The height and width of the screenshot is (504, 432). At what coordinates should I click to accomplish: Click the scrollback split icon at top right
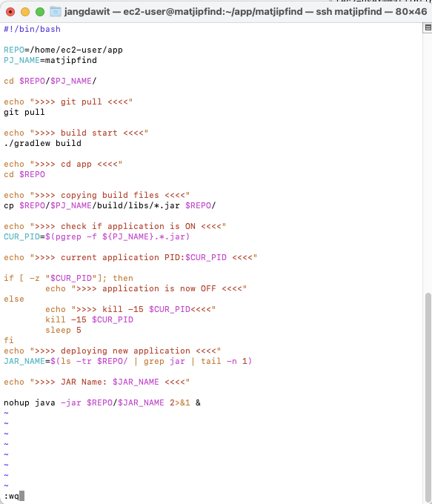coord(428,28)
